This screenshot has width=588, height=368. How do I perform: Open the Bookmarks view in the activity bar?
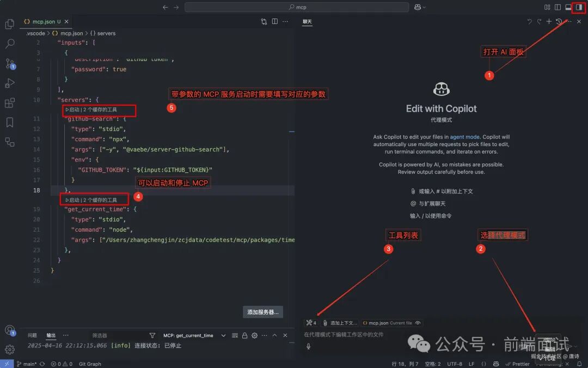(10, 122)
